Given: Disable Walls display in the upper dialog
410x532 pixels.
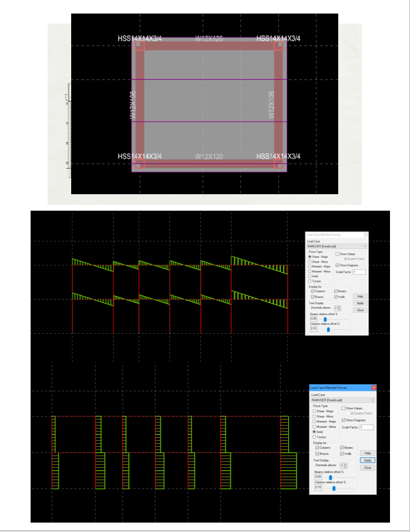Looking at the screenshot, I should point(336,297).
